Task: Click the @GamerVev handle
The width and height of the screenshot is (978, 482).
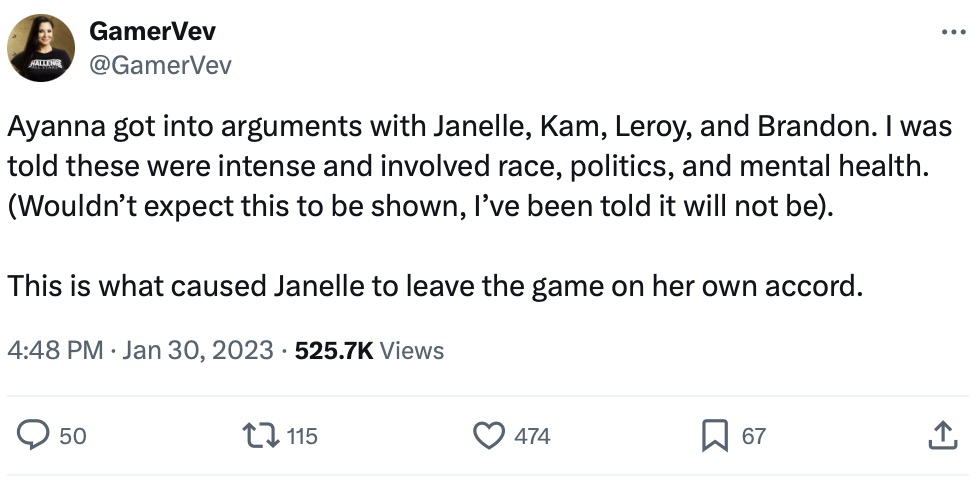Action: pyautogui.click(x=160, y=65)
